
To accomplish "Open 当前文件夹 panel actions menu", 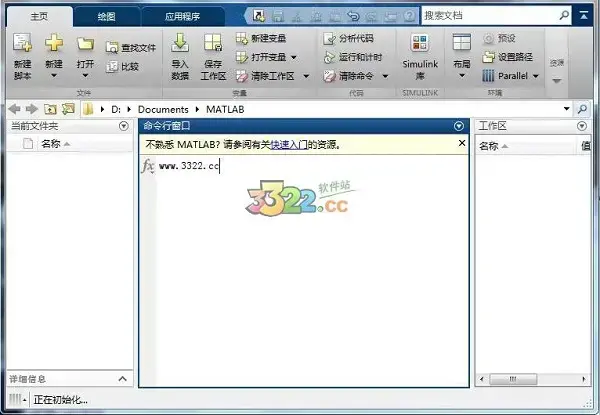I will (x=124, y=126).
